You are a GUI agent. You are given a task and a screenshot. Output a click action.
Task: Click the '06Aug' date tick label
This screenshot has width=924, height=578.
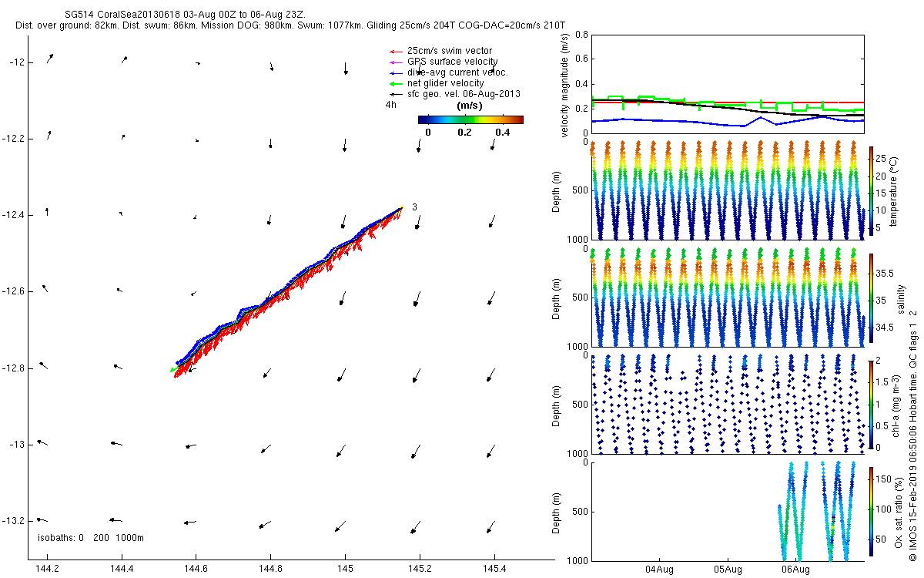[x=795, y=569]
